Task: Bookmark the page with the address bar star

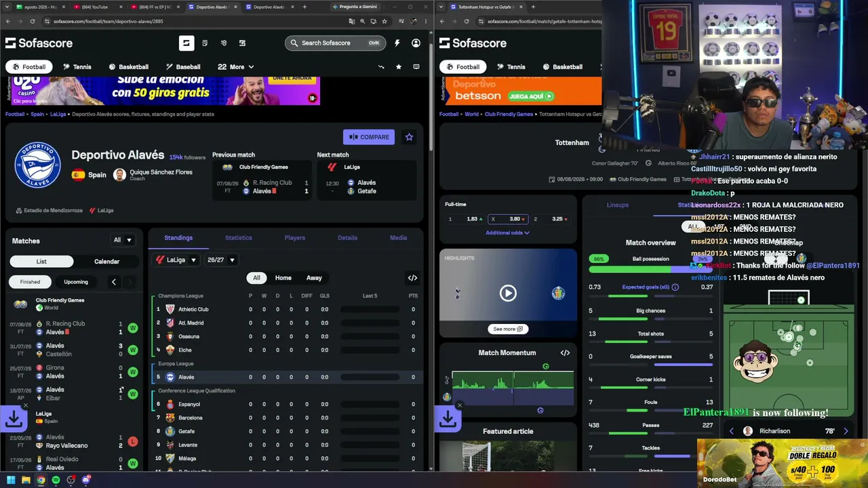Action: click(x=384, y=21)
